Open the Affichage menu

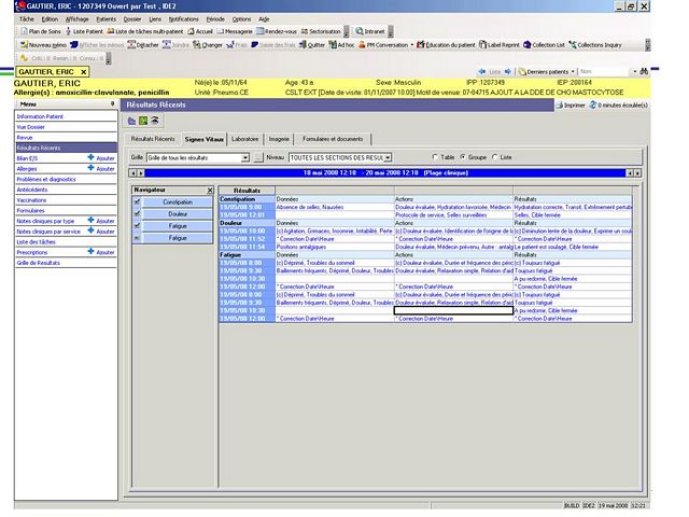(x=77, y=19)
